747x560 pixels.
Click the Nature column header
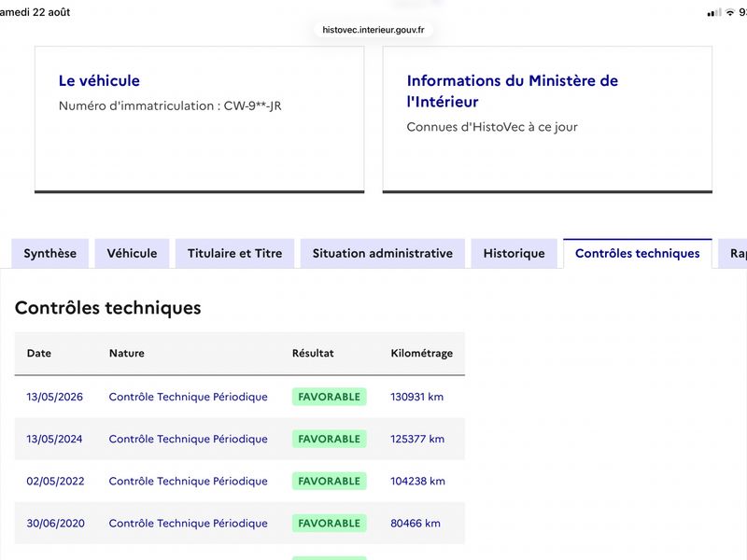coord(127,354)
